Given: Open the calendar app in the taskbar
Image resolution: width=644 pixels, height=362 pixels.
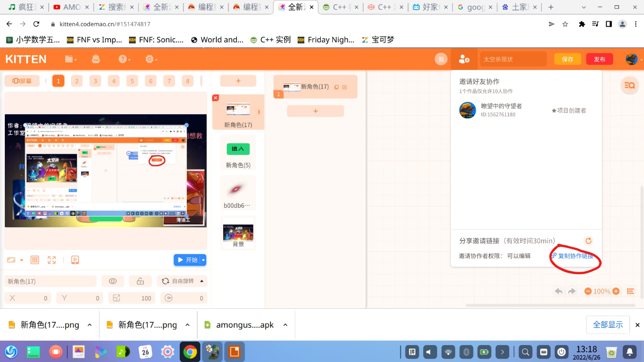Looking at the screenshot, I should coord(145,352).
